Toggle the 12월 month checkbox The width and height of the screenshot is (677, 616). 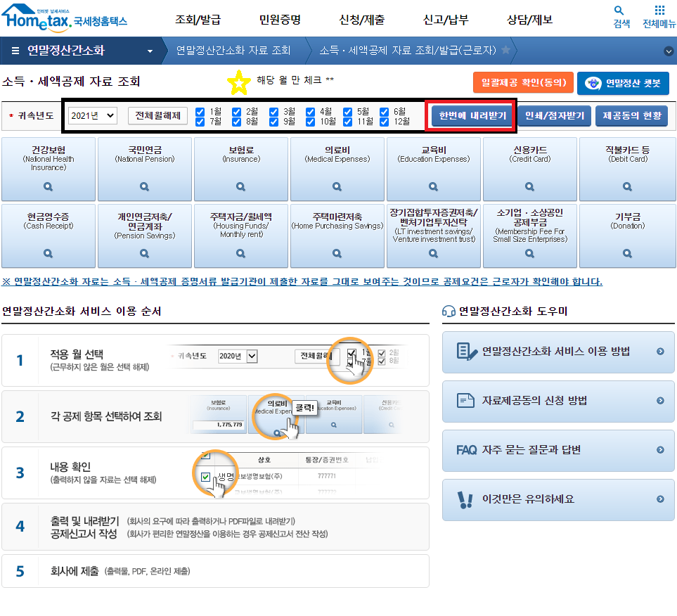[x=385, y=122]
